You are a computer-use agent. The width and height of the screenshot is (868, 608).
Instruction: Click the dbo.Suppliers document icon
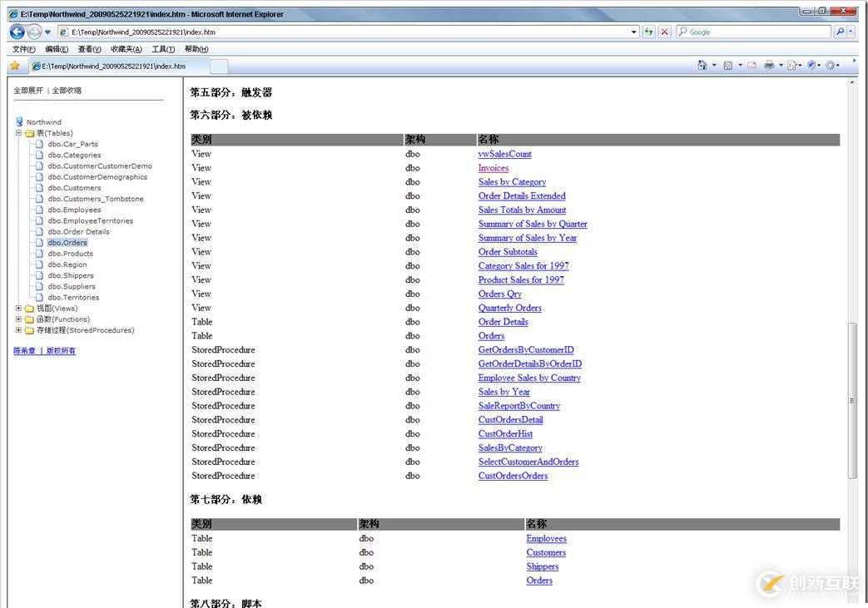click(x=39, y=287)
